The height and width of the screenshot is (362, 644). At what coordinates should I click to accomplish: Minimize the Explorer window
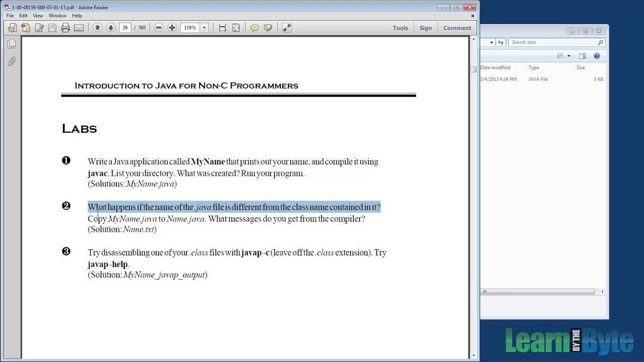(573, 31)
